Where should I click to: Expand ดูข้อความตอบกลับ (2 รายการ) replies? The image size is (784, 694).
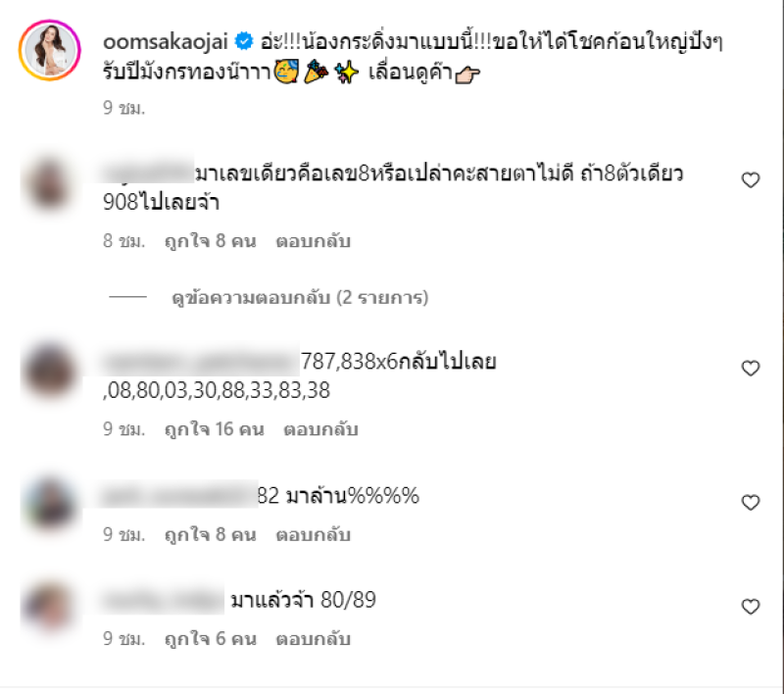pyautogui.click(x=300, y=298)
